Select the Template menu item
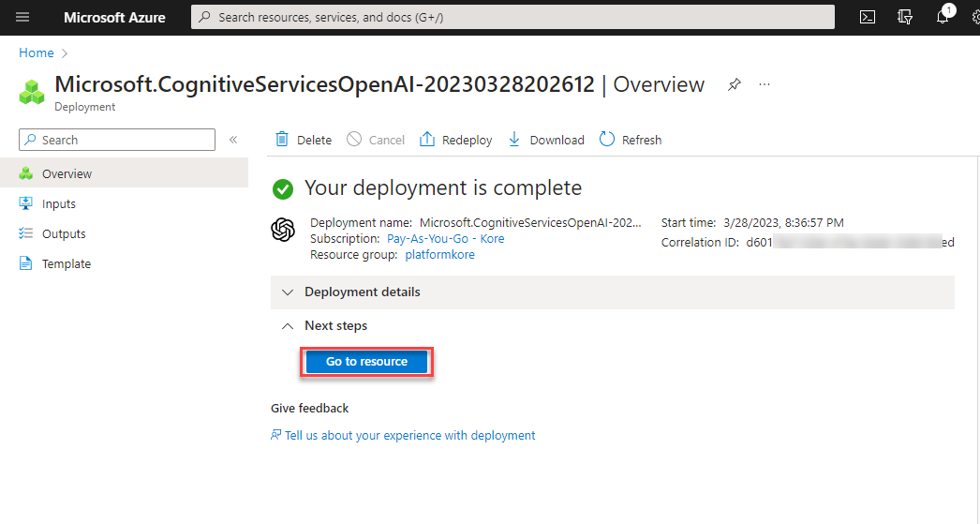This screenshot has height=524, width=980. pyautogui.click(x=66, y=264)
